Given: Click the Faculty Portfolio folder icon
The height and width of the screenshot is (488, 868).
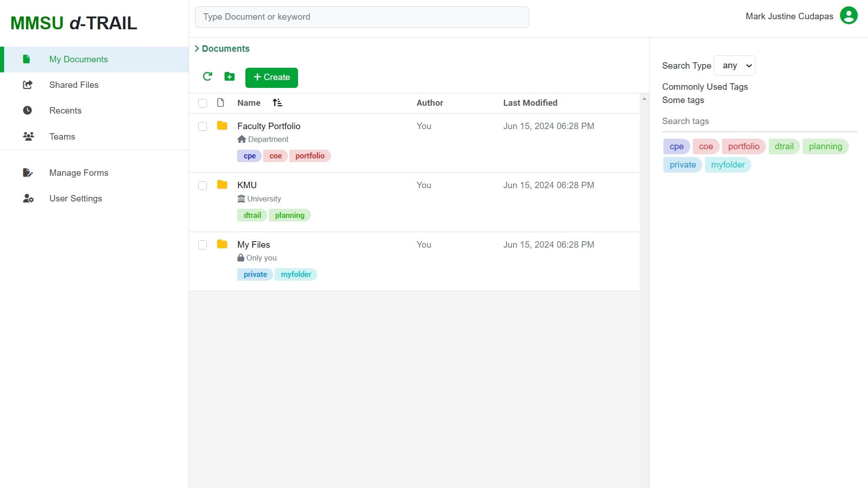Looking at the screenshot, I should click(x=222, y=125).
